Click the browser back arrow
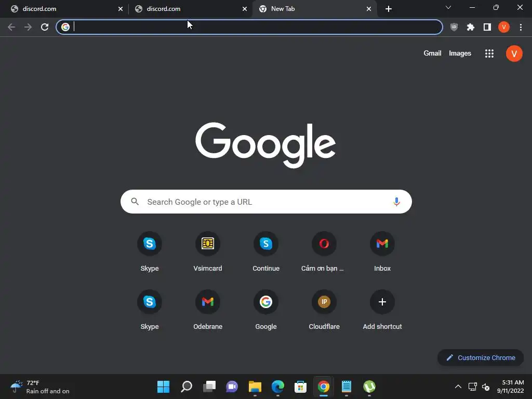Screen dimensions: 532x399 (11, 27)
